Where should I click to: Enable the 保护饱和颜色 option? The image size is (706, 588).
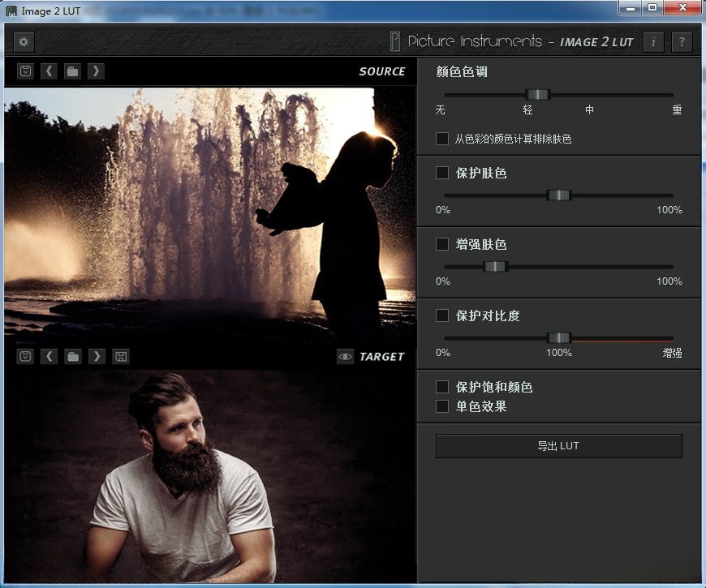pyautogui.click(x=442, y=387)
